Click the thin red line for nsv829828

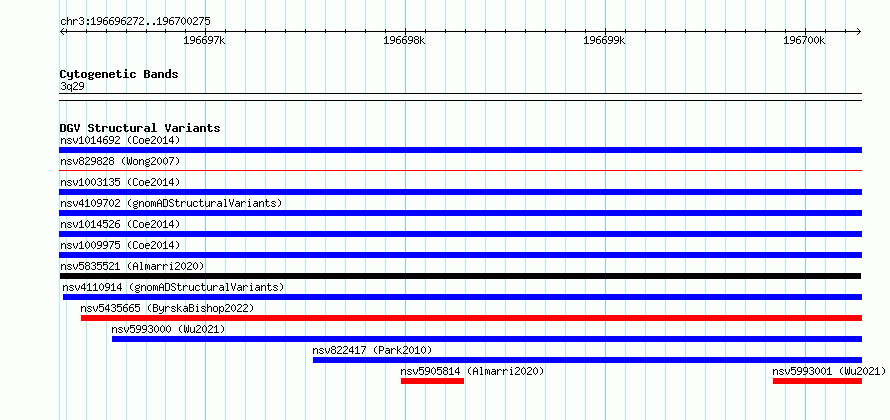point(460,170)
